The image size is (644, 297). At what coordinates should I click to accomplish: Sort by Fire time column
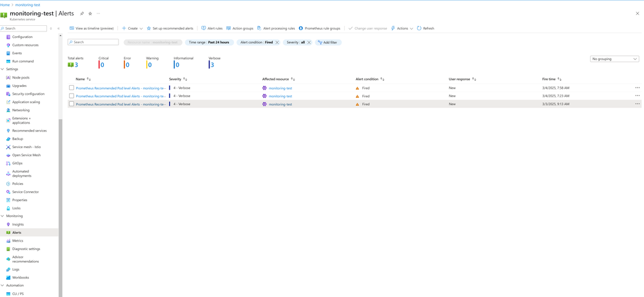(552, 79)
